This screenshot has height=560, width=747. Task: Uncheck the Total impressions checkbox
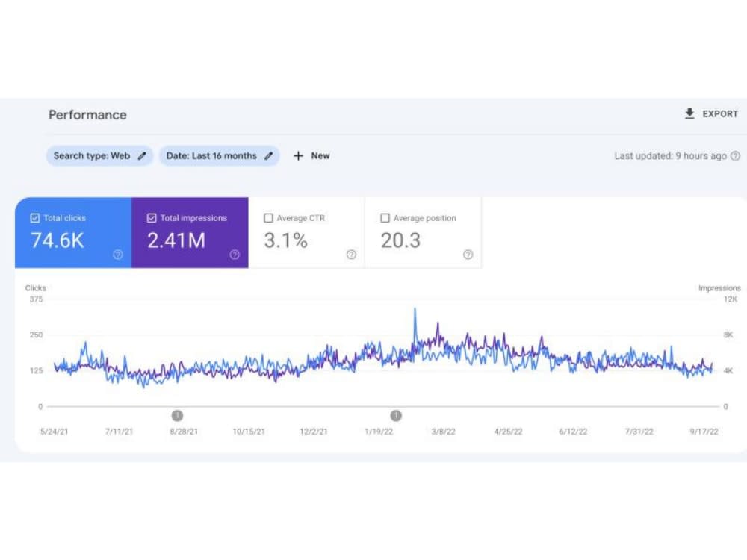coord(152,218)
